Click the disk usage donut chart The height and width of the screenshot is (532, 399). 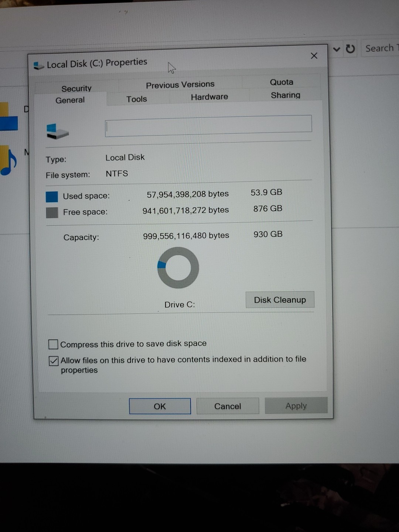coord(178,268)
